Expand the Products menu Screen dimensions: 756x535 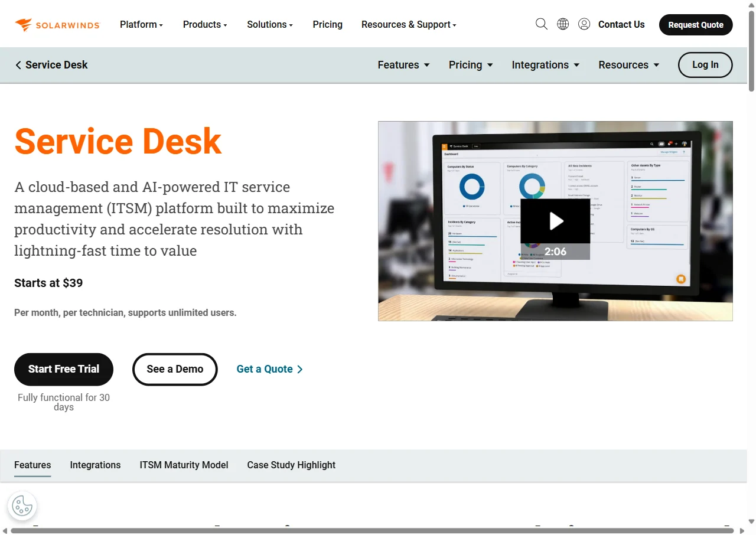(205, 24)
